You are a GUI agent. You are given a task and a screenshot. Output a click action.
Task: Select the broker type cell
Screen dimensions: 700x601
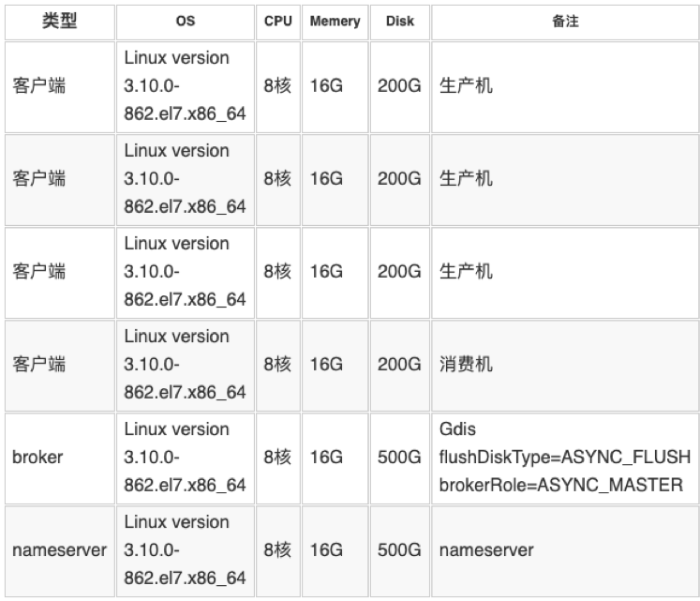[x=37, y=458]
